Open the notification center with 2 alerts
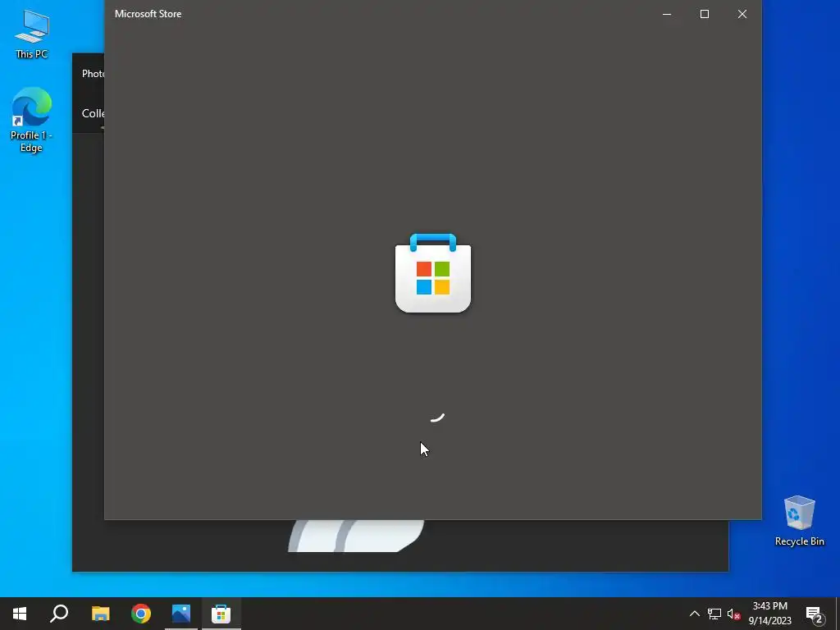The image size is (840, 630). 814,614
